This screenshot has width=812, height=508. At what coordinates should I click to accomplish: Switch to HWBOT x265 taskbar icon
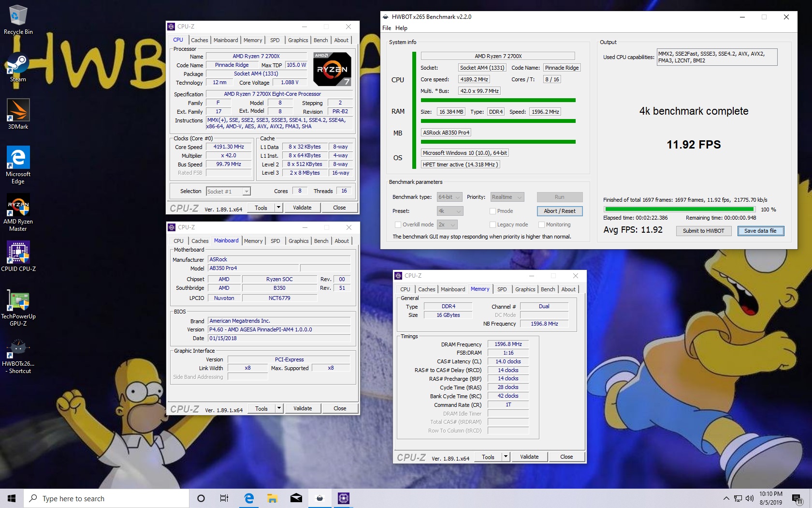click(319, 498)
